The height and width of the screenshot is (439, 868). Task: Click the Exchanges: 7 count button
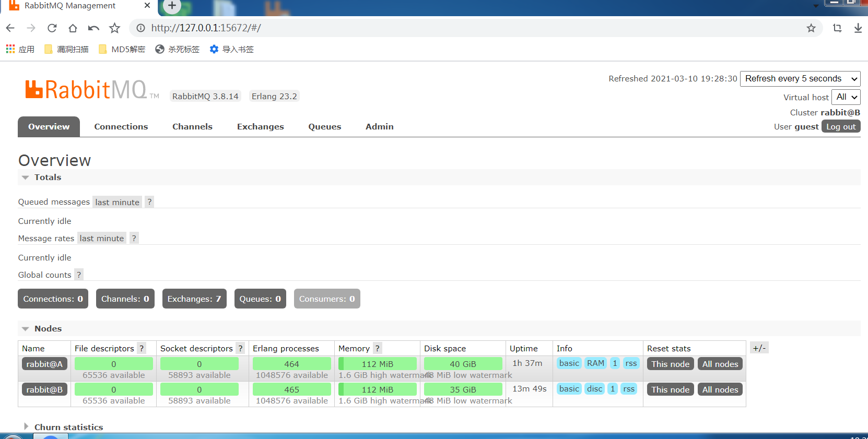(x=194, y=299)
